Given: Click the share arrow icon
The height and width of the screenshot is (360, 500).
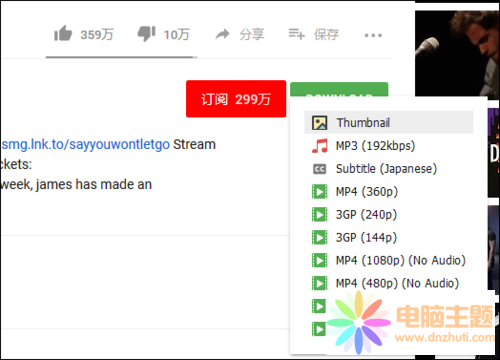Looking at the screenshot, I should pyautogui.click(x=222, y=34).
